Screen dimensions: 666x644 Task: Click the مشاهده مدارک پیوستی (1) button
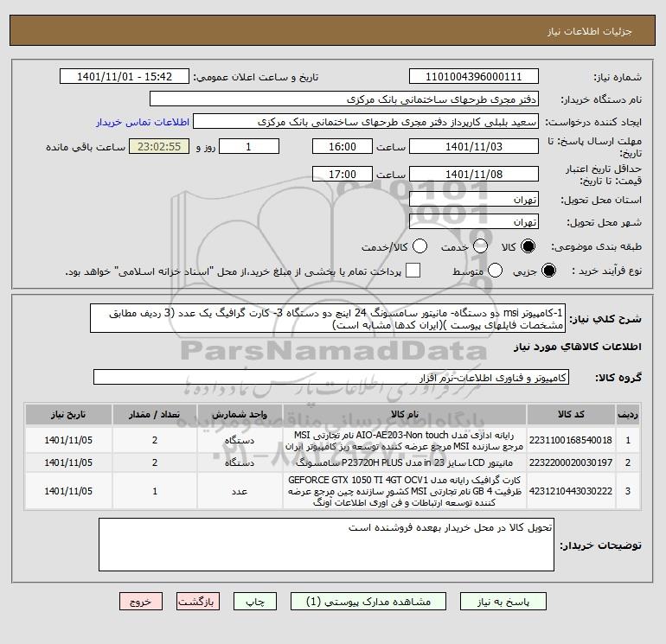[x=368, y=602]
